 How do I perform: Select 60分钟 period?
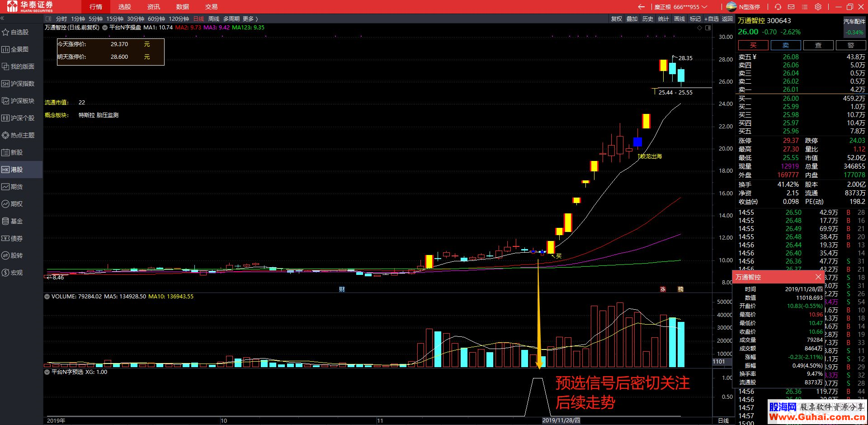[x=156, y=19]
